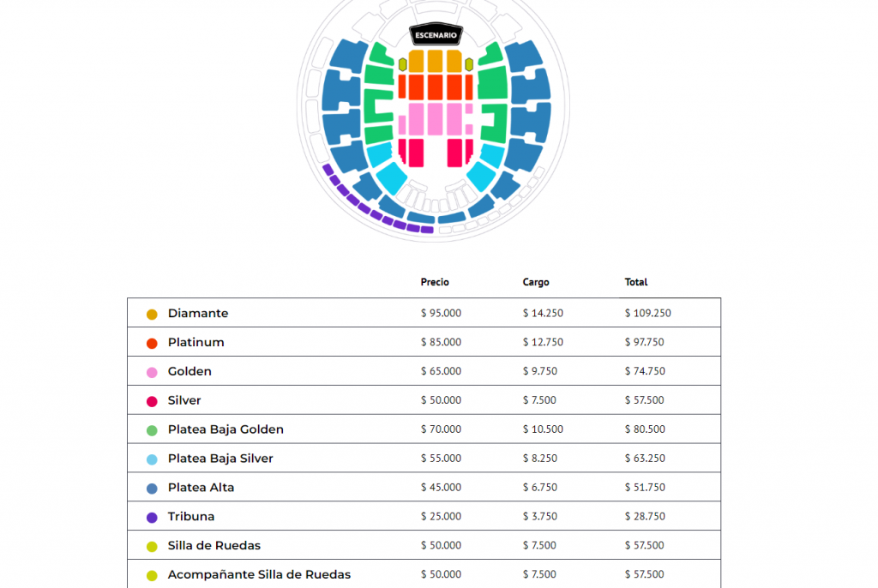The width and height of the screenshot is (878, 588).
Task: Click the Platea Alta row label
Action: tap(201, 487)
